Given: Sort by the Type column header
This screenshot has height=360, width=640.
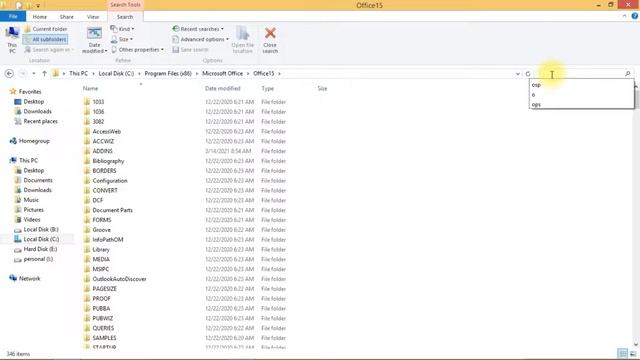Looking at the screenshot, I should point(268,88).
